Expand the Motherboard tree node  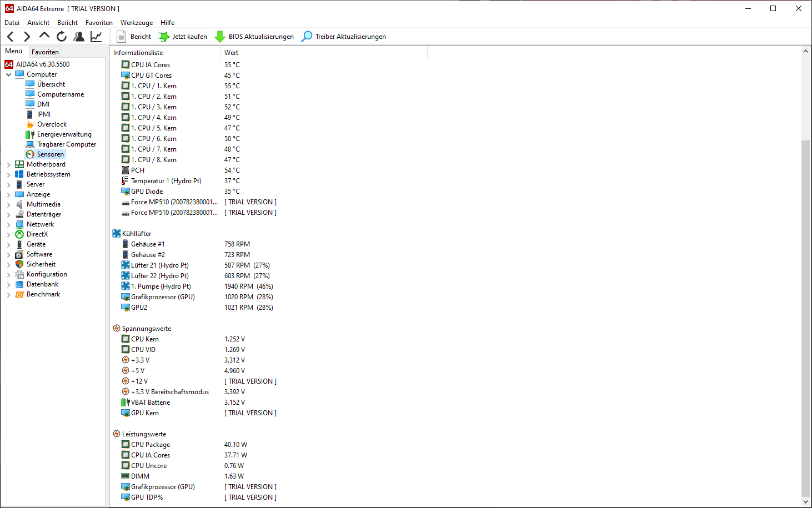click(8, 164)
